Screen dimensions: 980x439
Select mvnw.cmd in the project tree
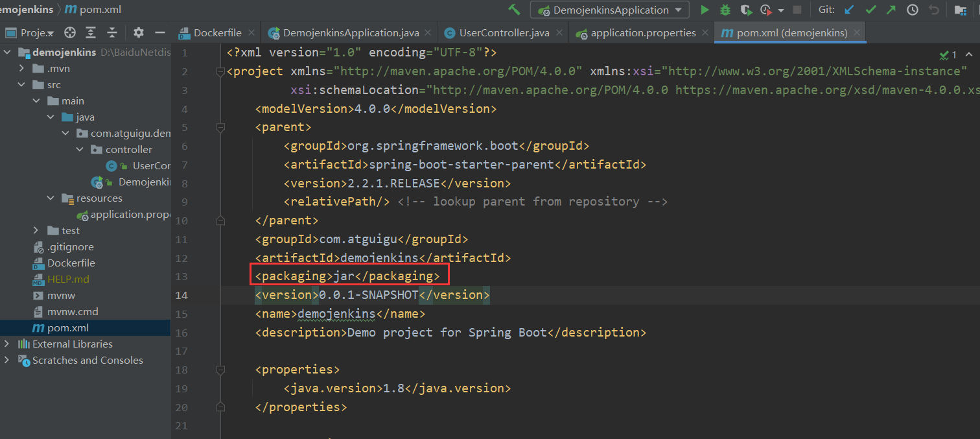point(65,312)
